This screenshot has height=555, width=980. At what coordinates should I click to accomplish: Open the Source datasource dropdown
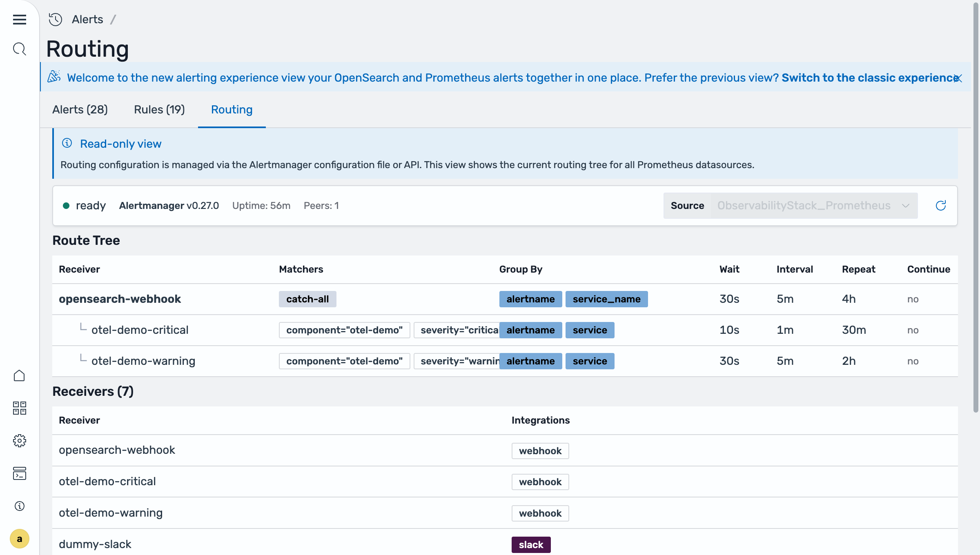tap(814, 206)
